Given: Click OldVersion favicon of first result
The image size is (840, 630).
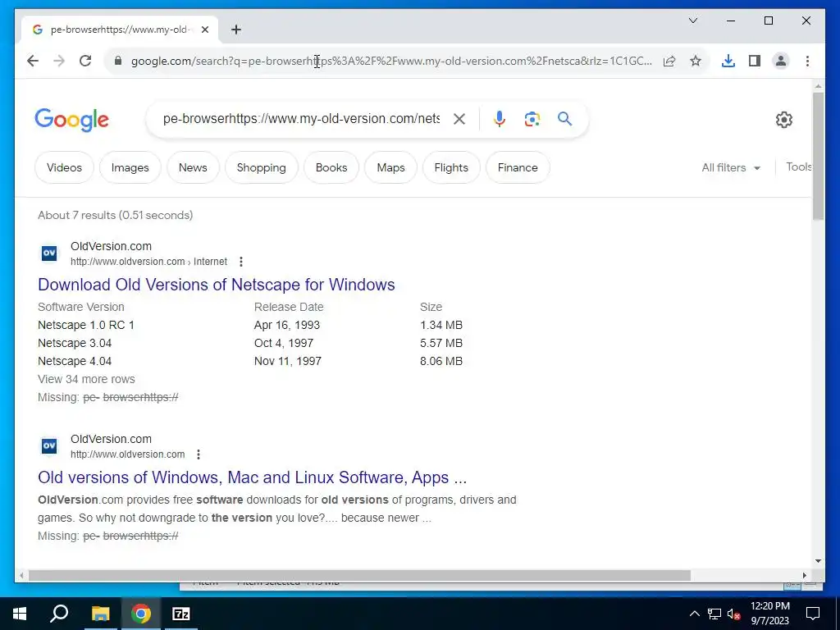Looking at the screenshot, I should (49, 253).
